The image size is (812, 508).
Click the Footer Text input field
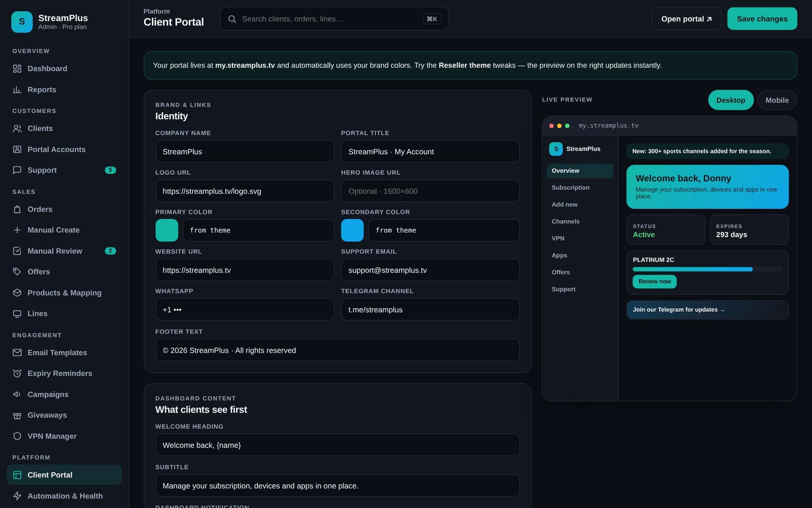click(337, 350)
